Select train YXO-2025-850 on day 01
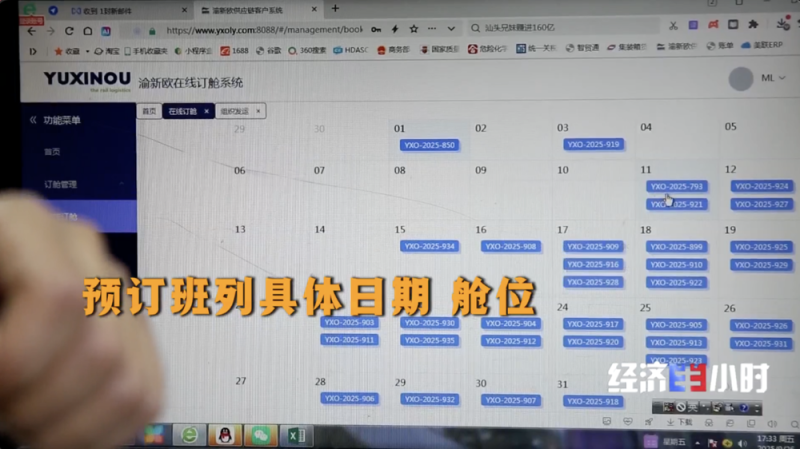 tap(429, 145)
